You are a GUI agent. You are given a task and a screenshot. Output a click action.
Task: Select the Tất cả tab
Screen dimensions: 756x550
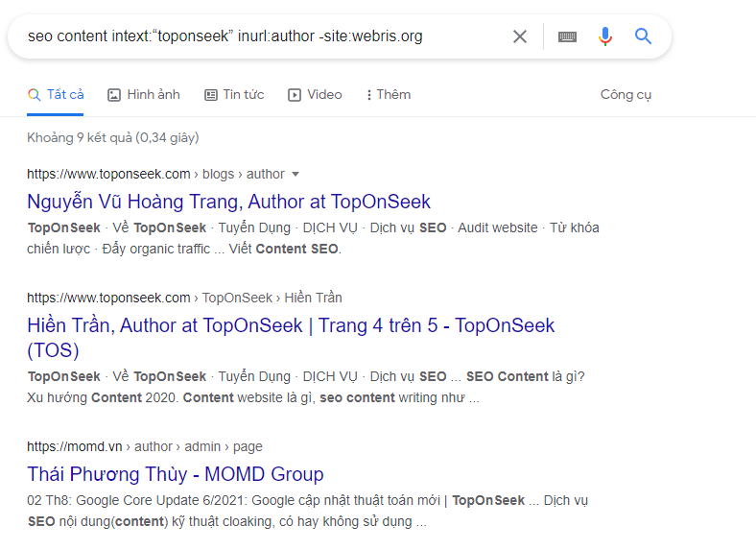coord(64,95)
